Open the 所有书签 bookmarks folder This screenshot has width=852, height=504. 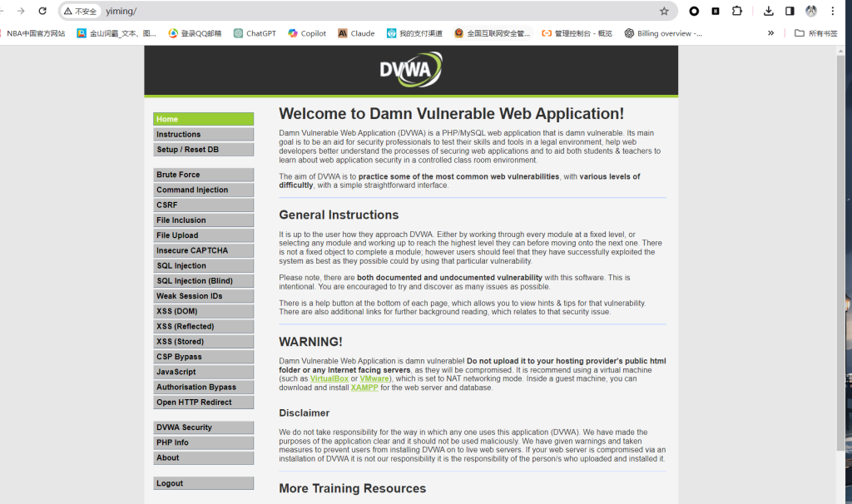point(815,33)
